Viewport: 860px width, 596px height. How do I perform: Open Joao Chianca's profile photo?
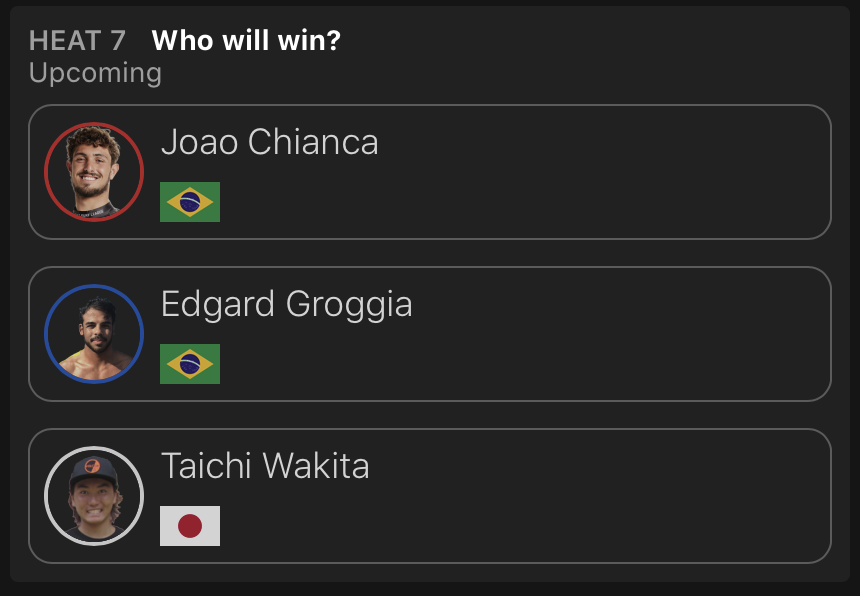pos(94,172)
